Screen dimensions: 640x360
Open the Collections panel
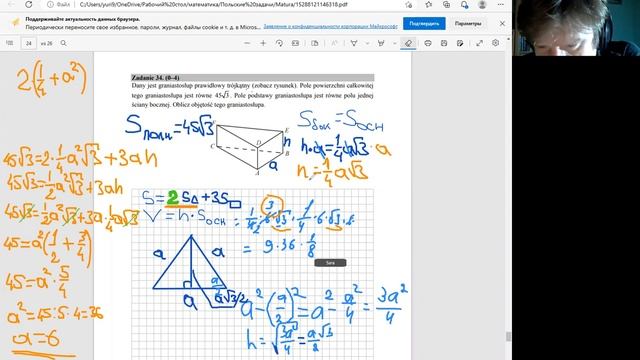pos(447,4)
